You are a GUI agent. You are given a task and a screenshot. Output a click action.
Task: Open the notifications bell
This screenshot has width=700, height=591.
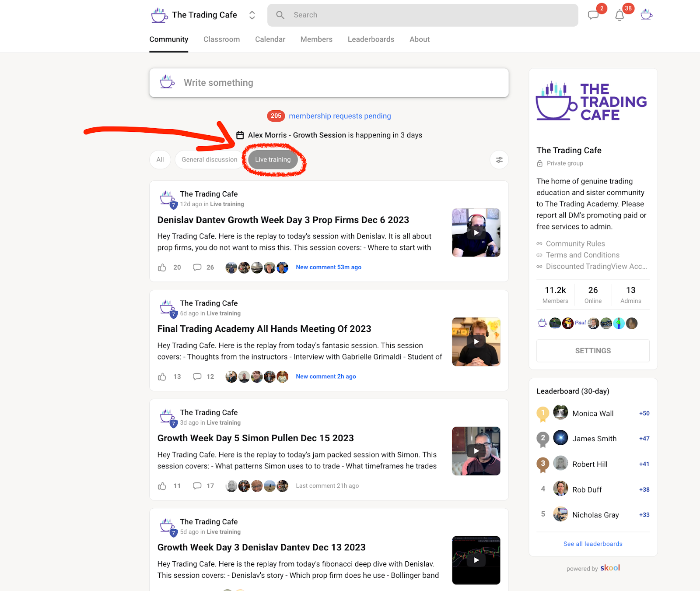click(619, 16)
